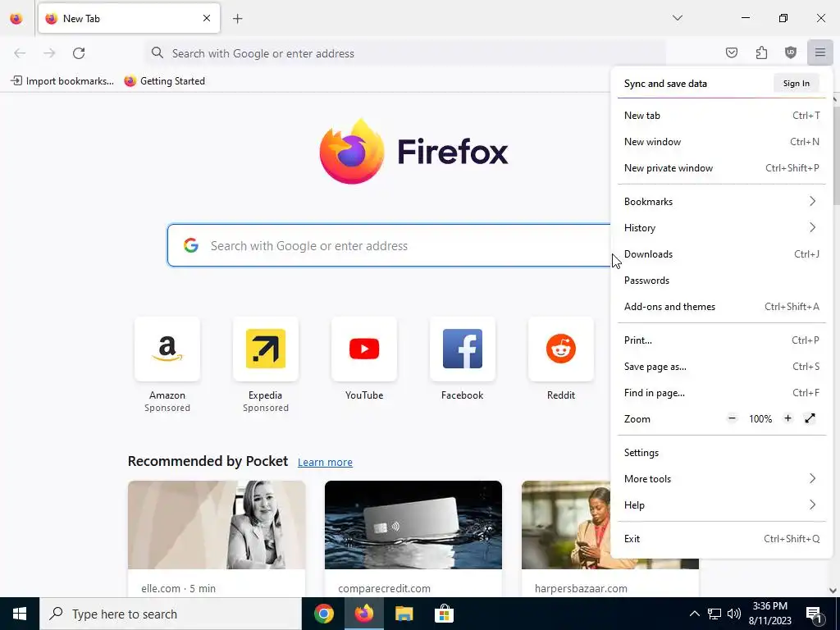Viewport: 840px width, 630px height.
Task: Open the comparecredit.com story thumbnail
Action: pyautogui.click(x=413, y=525)
